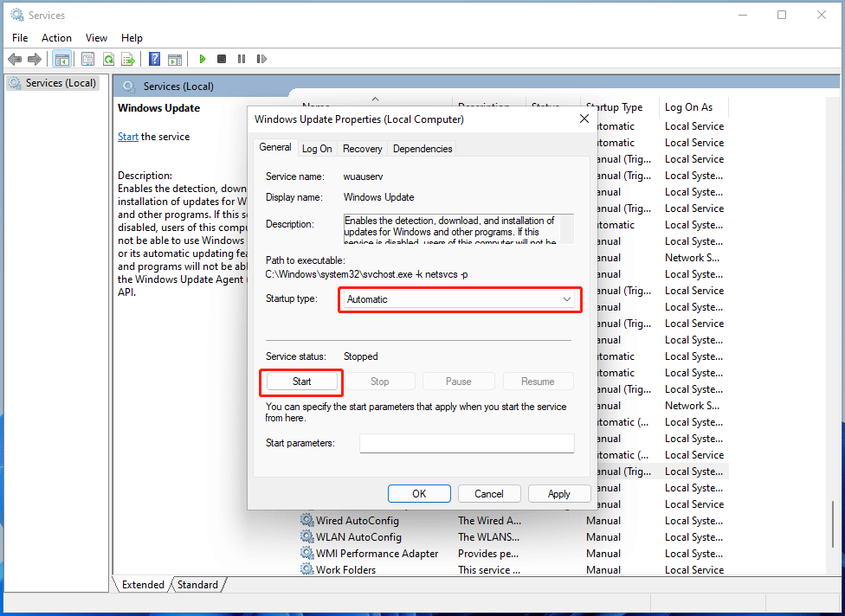Select the WLAN AutoConfig service name
This screenshot has height=616, width=845.
point(359,537)
